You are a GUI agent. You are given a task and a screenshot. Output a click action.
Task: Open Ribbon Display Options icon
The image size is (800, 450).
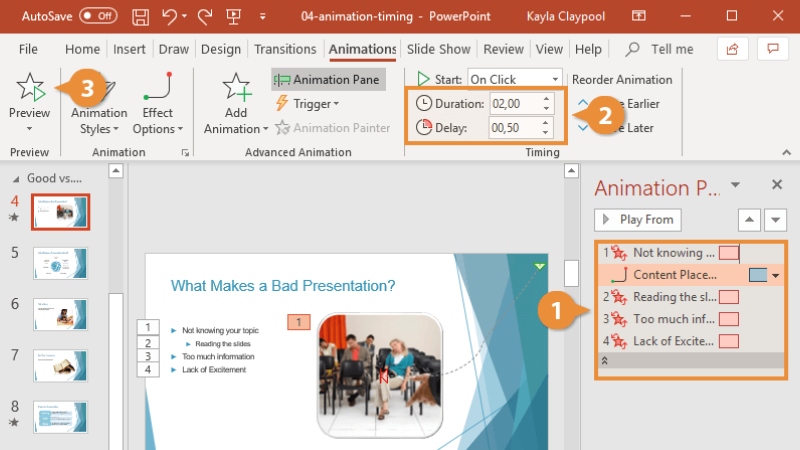[638, 16]
